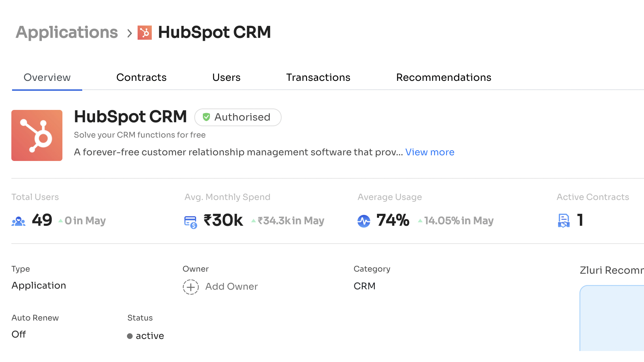
Task: Click the Average Usage activity icon
Action: [x=364, y=221]
